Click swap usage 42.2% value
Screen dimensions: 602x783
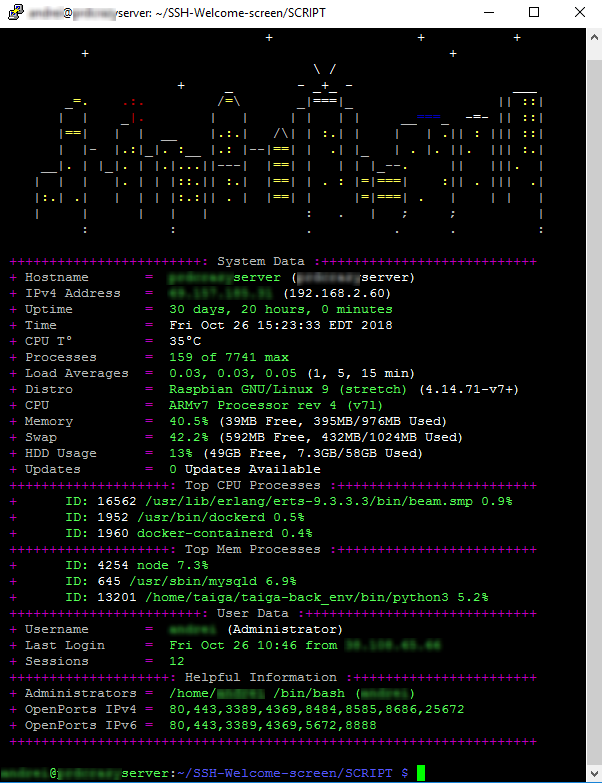tap(189, 437)
